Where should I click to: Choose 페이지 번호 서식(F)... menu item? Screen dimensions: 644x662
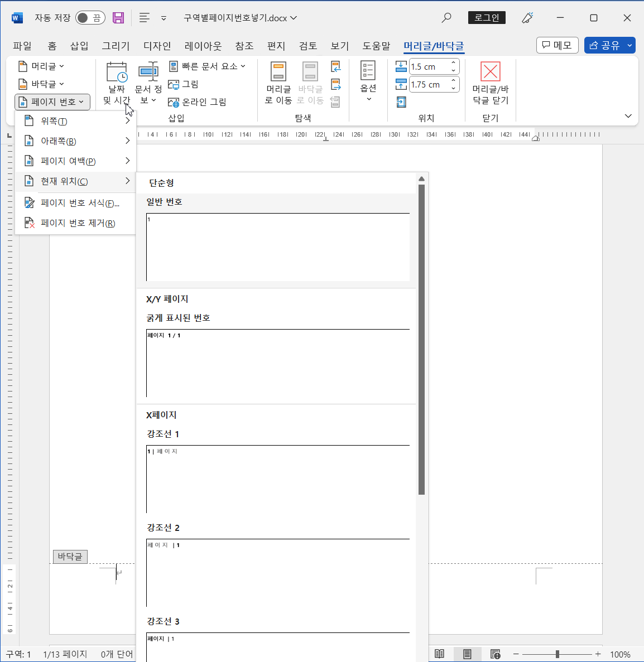pyautogui.click(x=75, y=203)
